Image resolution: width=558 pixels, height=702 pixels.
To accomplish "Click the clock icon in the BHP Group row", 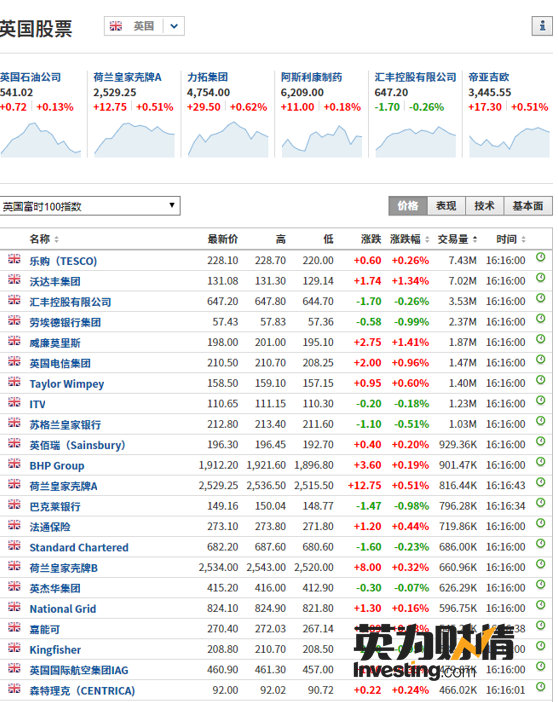I will coord(541,462).
